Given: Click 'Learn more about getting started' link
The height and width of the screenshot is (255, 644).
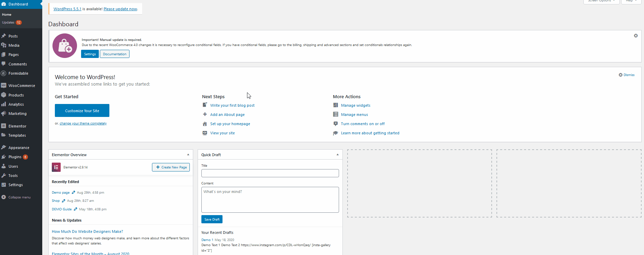Looking at the screenshot, I should tap(370, 133).
